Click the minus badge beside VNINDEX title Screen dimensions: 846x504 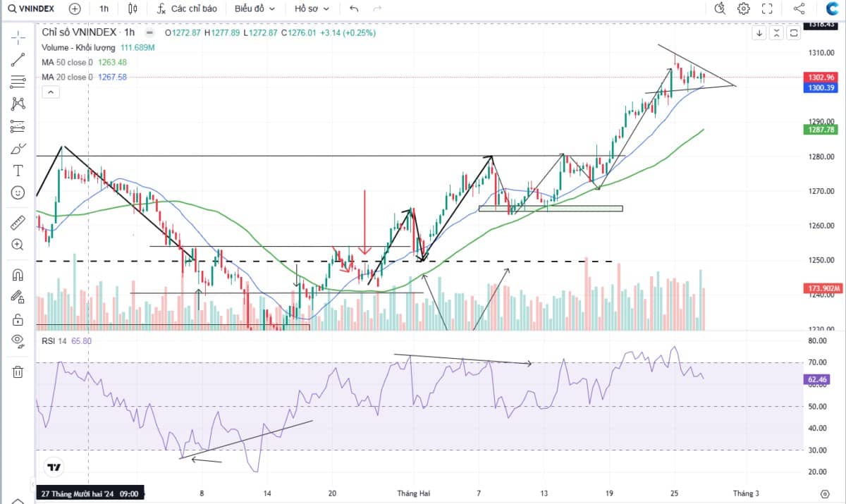point(149,32)
